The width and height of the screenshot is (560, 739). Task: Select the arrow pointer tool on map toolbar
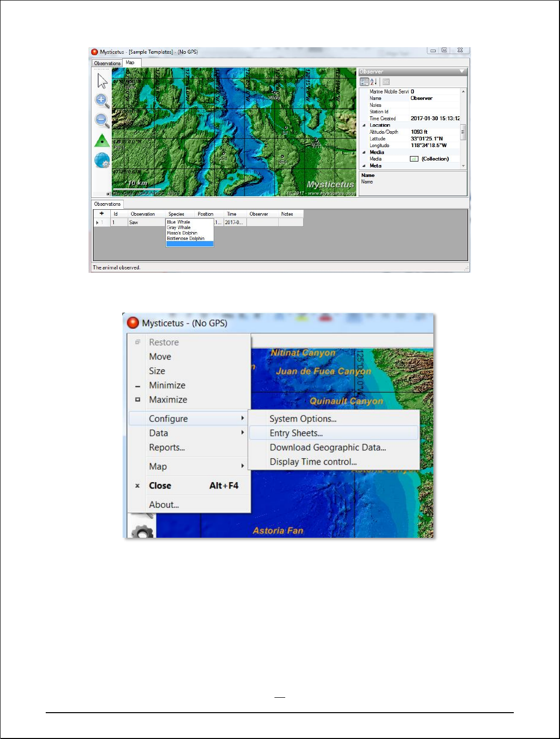102,81
